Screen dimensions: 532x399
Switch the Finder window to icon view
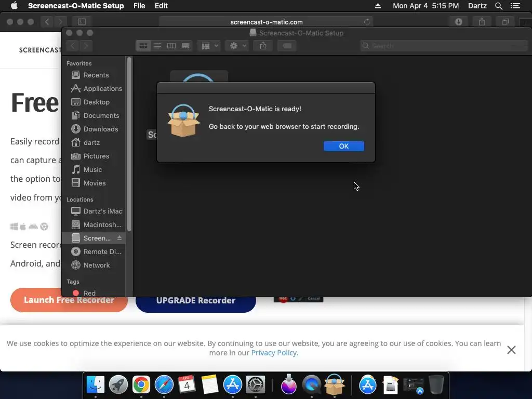[x=143, y=46]
